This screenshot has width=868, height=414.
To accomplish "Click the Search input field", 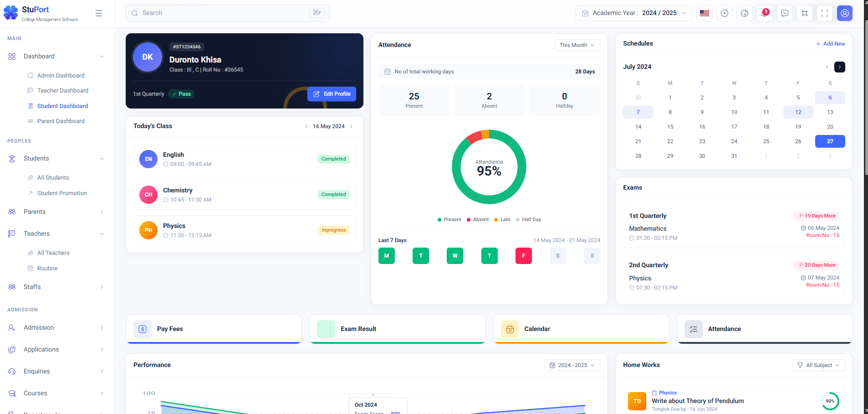I will pos(228,13).
